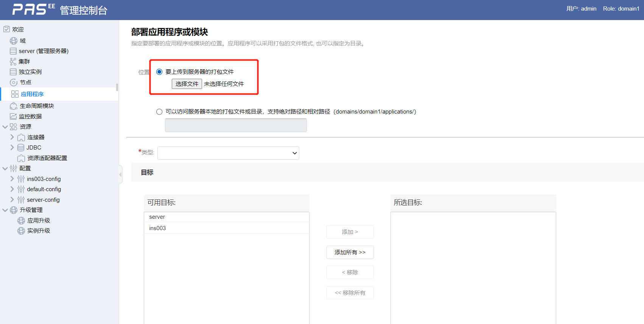Collapse sidebar using the splitter arrow handle
The image size is (644, 324).
(x=120, y=174)
